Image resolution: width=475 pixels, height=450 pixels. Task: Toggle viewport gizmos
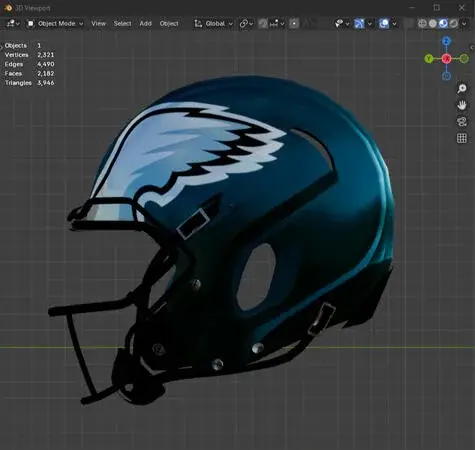[x=359, y=23]
